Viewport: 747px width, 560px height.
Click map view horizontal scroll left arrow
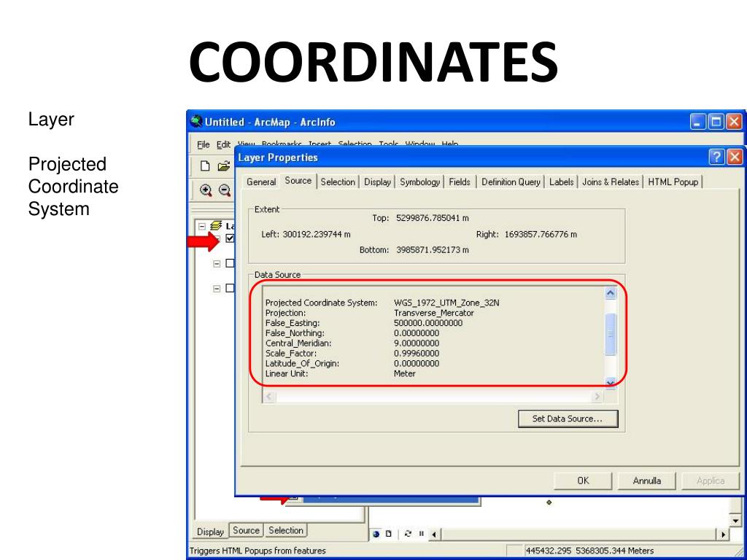434,534
